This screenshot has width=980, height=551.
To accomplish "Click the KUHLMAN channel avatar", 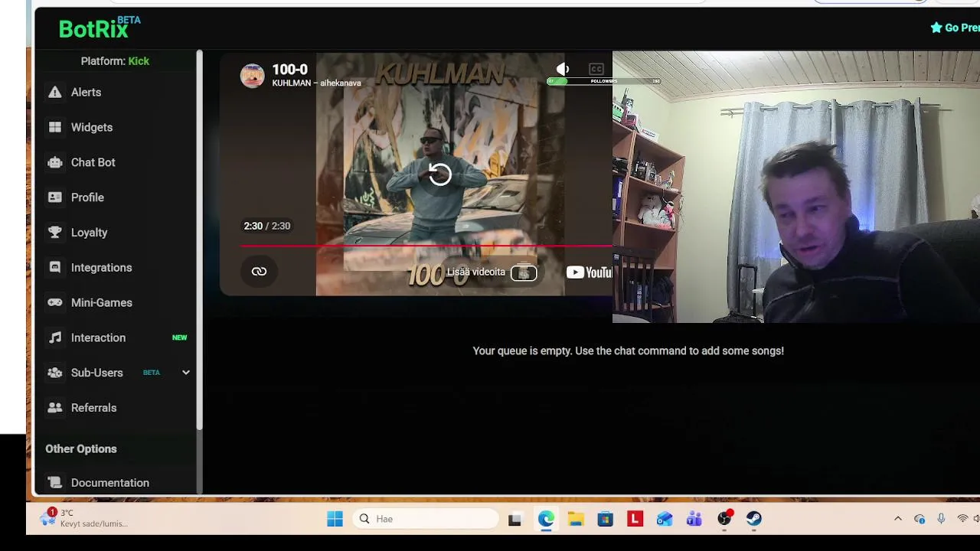I will click(x=253, y=76).
